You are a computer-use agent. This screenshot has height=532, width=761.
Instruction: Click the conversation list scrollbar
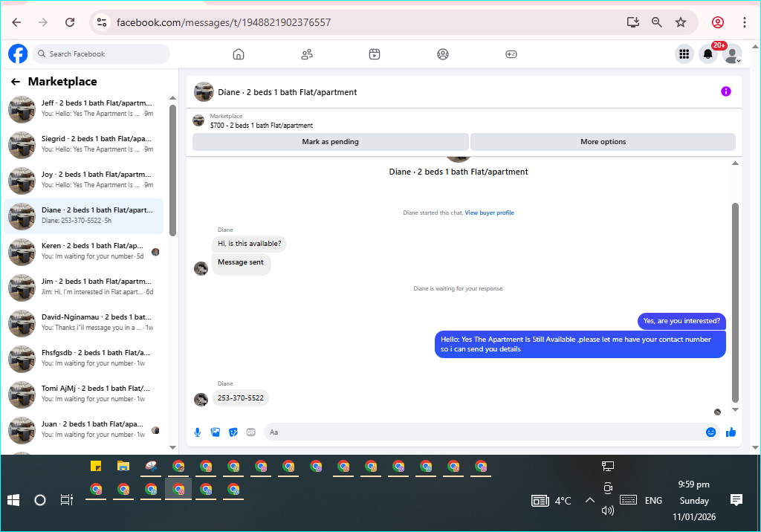pyautogui.click(x=172, y=170)
